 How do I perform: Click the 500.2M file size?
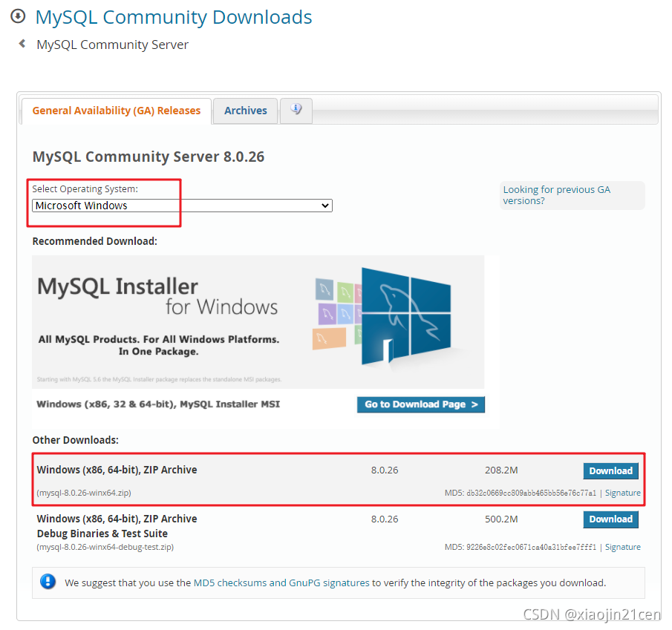(501, 519)
